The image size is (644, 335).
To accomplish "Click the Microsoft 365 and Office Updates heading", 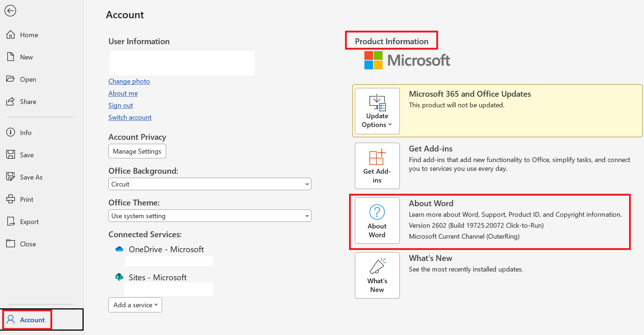I will click(x=470, y=94).
